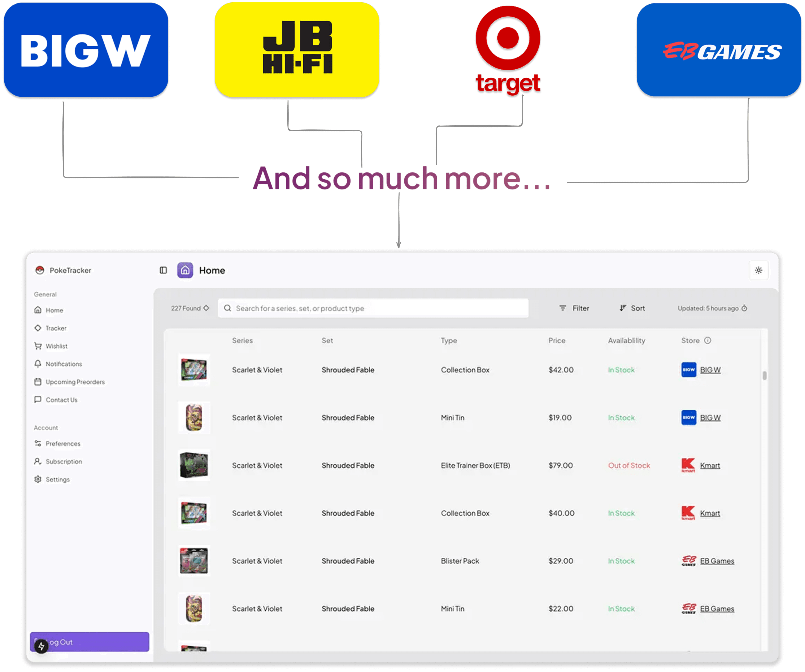Image resolution: width=805 pixels, height=672 pixels.
Task: Open Contact Us in the sidebar
Action: coord(56,400)
